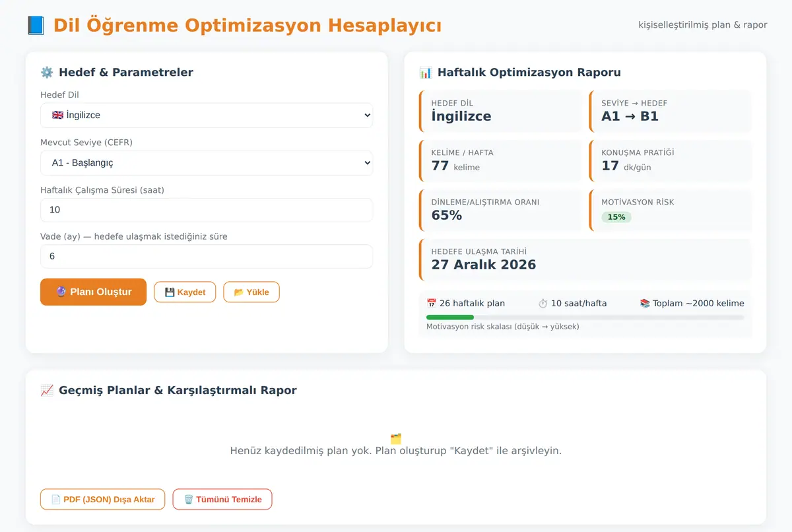This screenshot has width=792, height=532.
Task: Click the 'Dil Öğrenme Optimizasyon Hesaplayıcı' title
Action: (247, 26)
